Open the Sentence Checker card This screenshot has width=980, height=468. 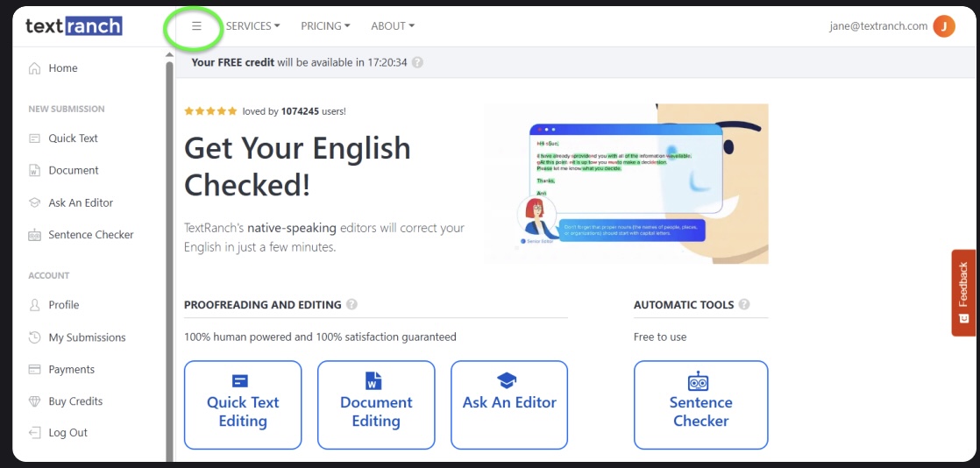point(700,405)
